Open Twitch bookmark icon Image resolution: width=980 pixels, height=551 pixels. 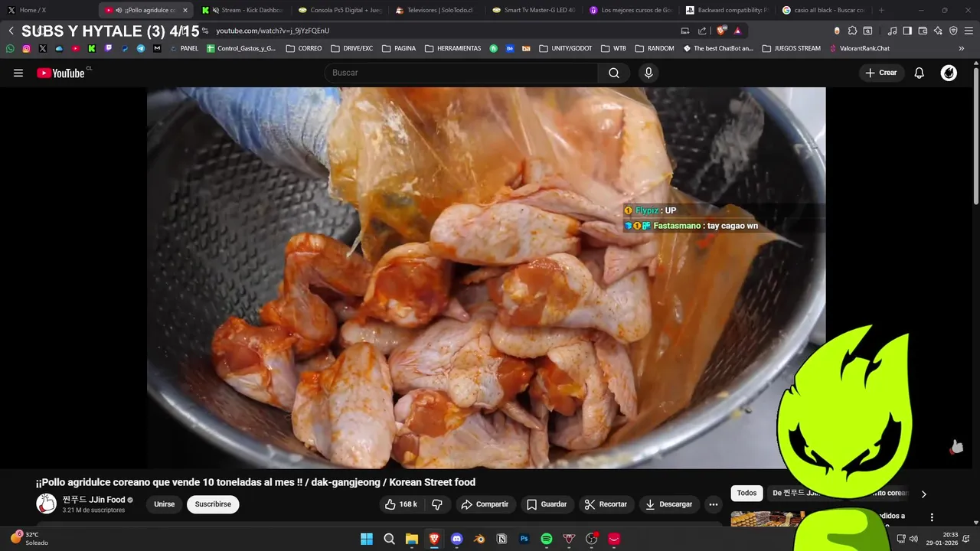[x=108, y=48]
